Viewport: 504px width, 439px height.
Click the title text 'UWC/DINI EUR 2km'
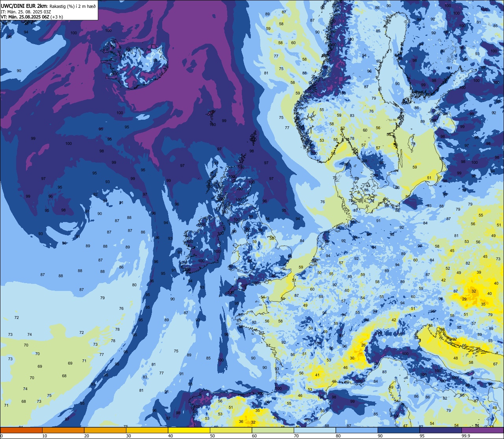(24, 6)
